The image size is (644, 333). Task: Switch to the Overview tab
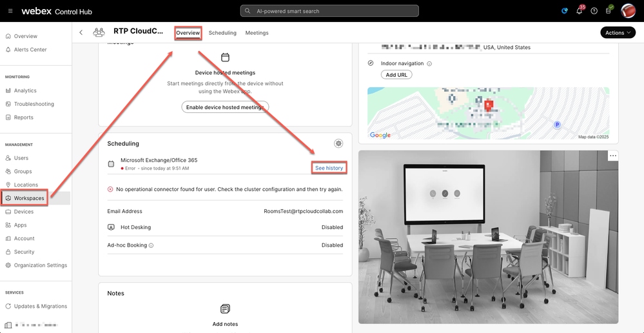click(x=188, y=33)
